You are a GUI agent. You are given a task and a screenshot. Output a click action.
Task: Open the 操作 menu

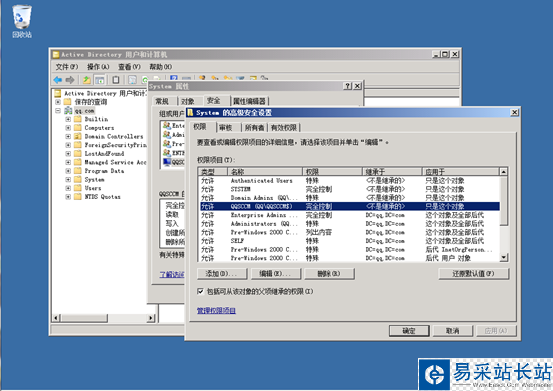pos(98,67)
